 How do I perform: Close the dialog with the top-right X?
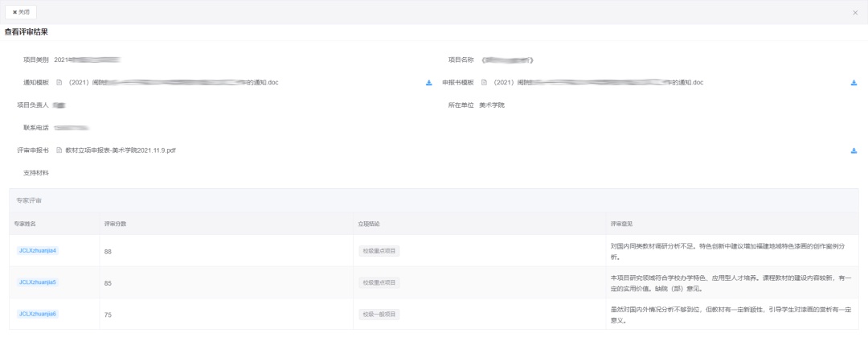[854, 13]
